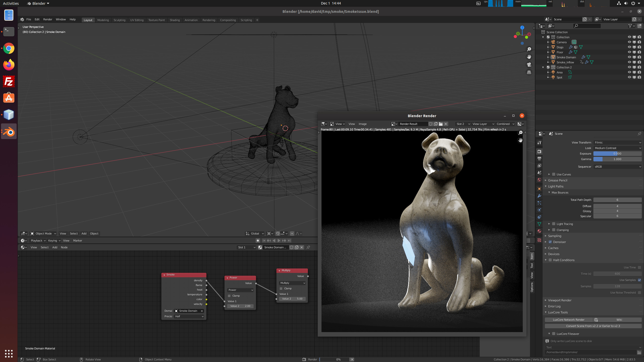Click Convert Scene From v2.2 button
Screen dimensions: 644x362
[x=593, y=326]
